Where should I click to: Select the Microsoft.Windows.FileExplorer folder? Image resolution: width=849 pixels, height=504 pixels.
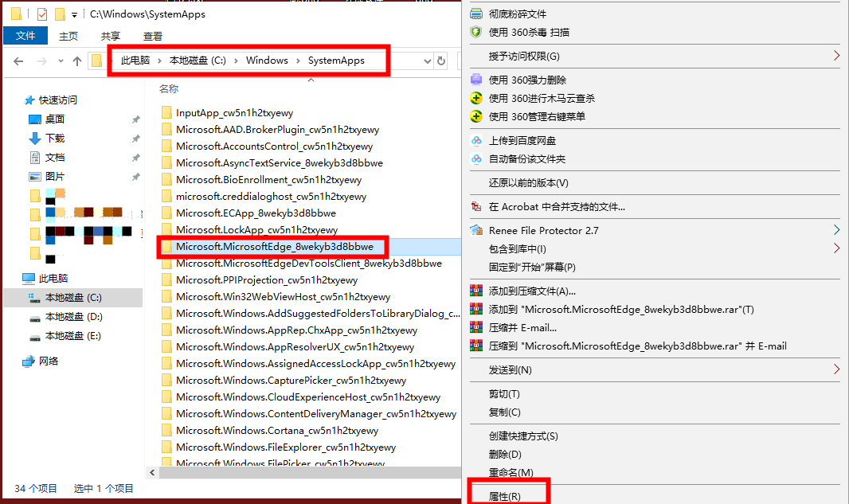[x=286, y=447]
